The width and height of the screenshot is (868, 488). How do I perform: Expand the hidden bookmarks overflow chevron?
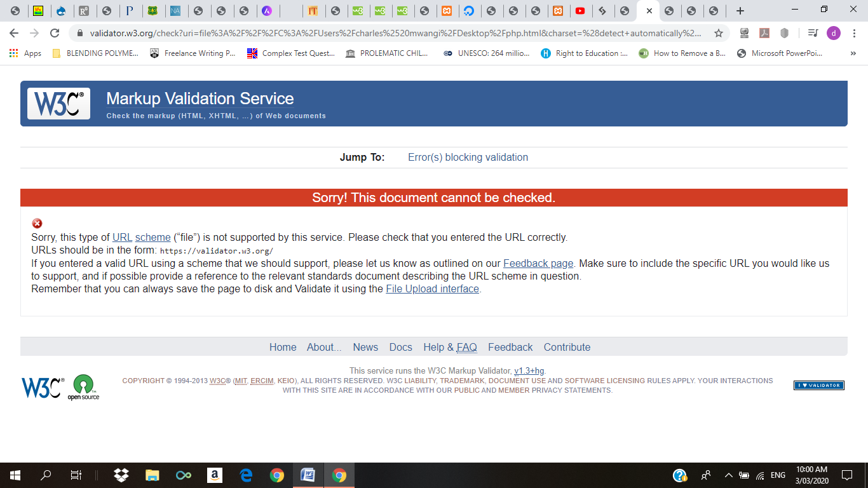[x=853, y=53]
